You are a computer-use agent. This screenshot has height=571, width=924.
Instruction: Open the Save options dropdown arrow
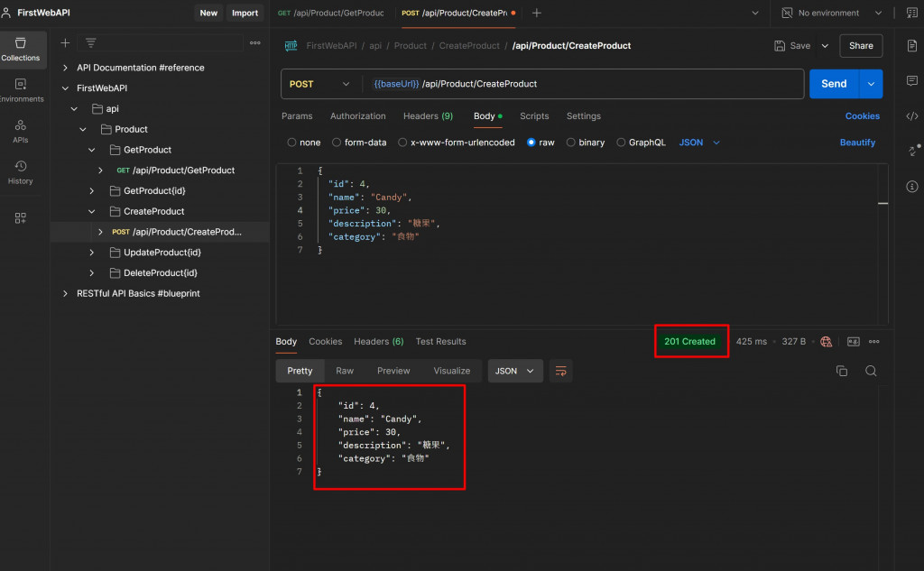(825, 46)
